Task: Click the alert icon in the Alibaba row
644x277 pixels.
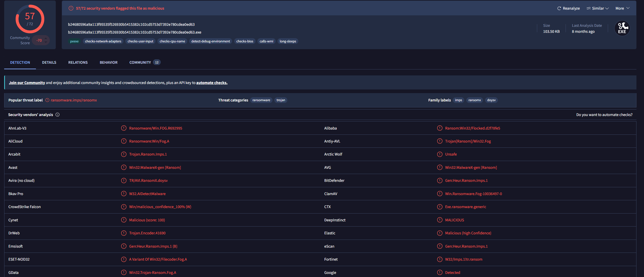Action: click(440, 128)
